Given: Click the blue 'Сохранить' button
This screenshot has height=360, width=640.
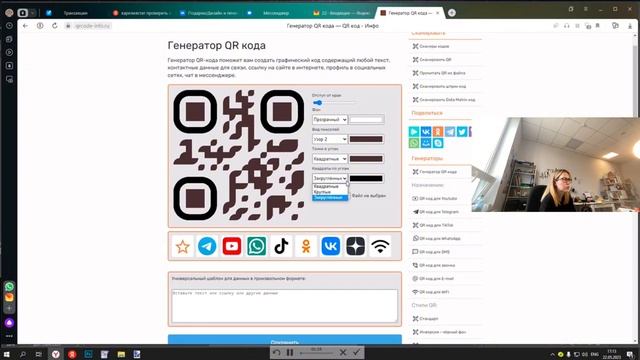Looking at the screenshot, I should pyautogui.click(x=284, y=340).
